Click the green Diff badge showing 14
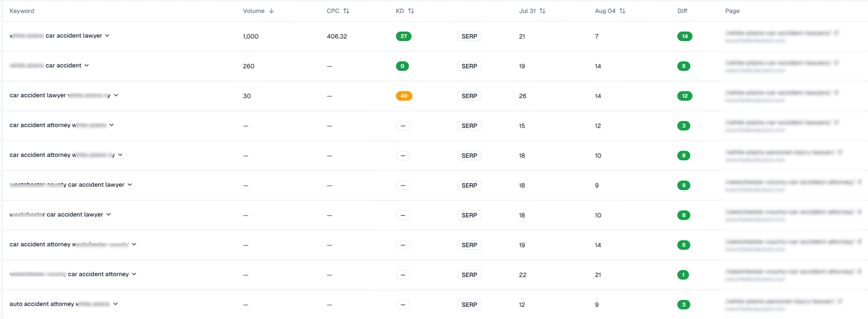The height and width of the screenshot is (319, 868). coord(685,36)
